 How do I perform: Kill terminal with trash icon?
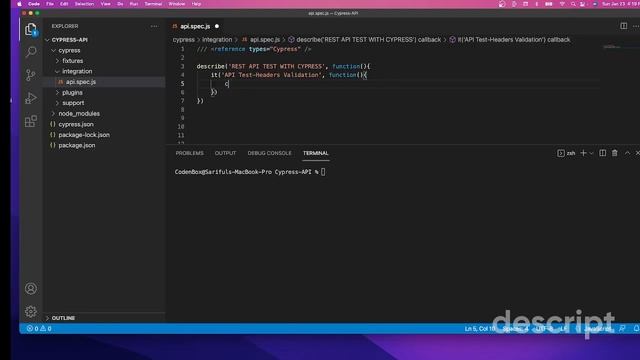click(x=615, y=153)
